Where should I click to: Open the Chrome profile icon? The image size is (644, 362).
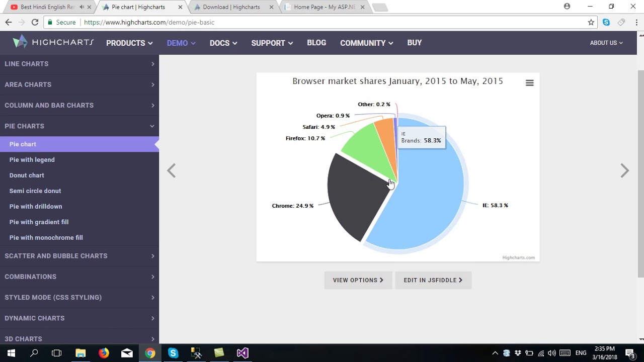(567, 7)
